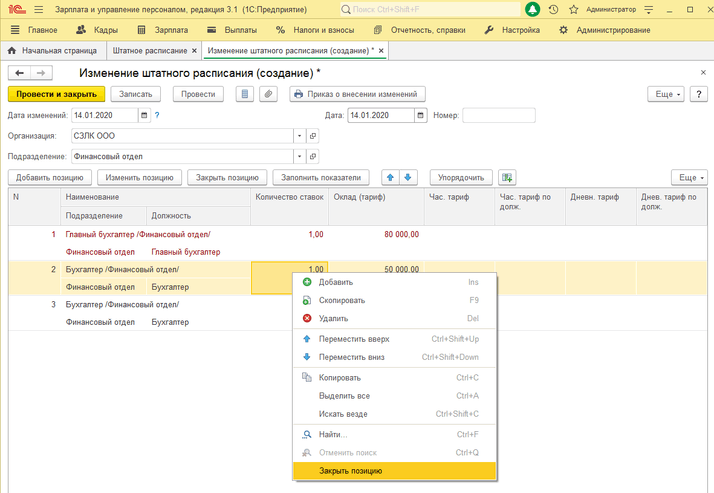Switch to the Штатное расписание tab
Viewport: 714px width, 493px height.
pos(149,50)
